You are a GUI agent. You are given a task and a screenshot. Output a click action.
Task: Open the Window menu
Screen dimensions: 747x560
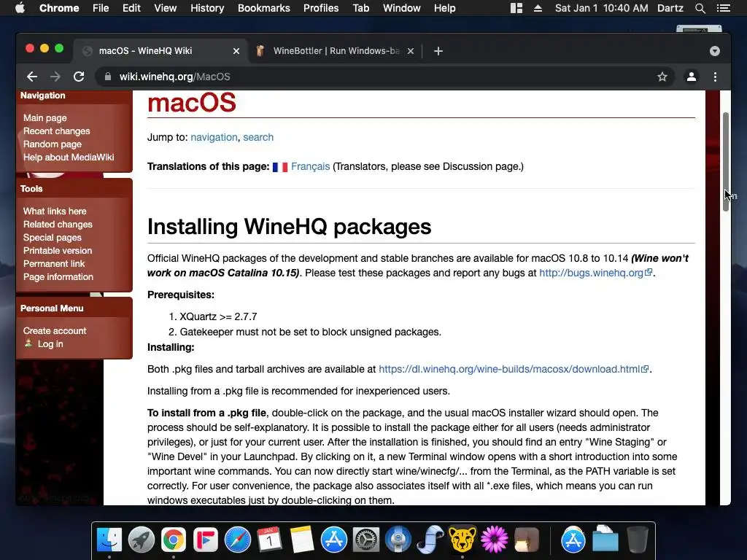point(402,8)
